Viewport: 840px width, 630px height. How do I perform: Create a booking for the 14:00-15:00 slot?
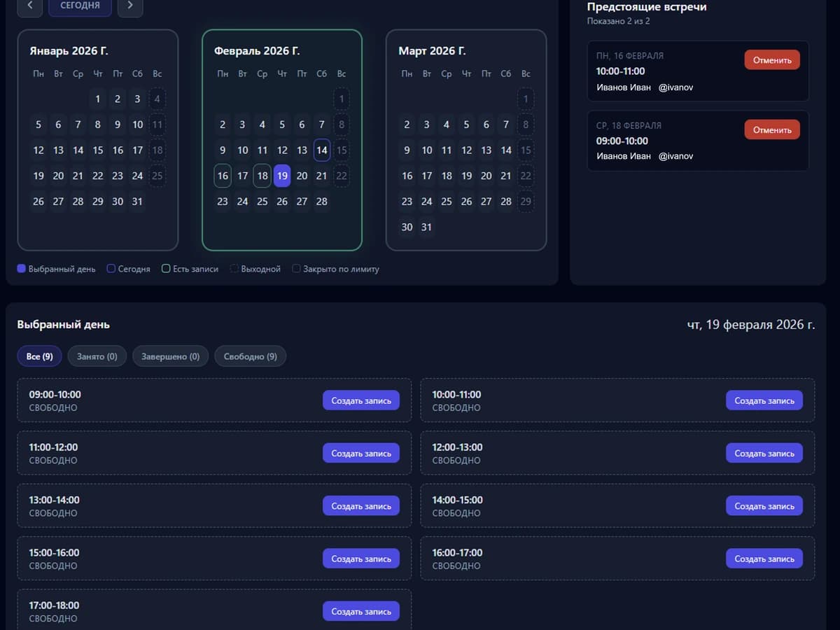coord(764,506)
